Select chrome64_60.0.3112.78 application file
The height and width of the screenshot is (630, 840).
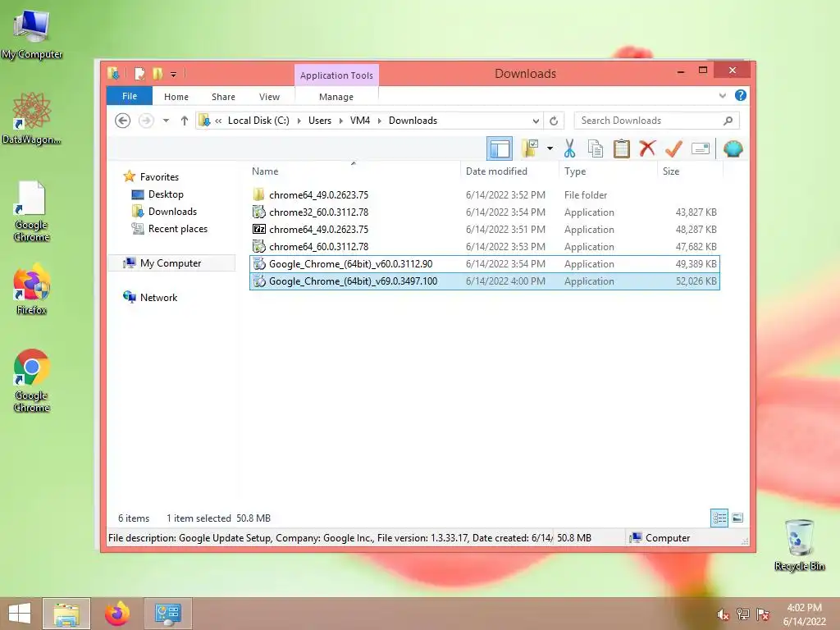tap(485, 246)
